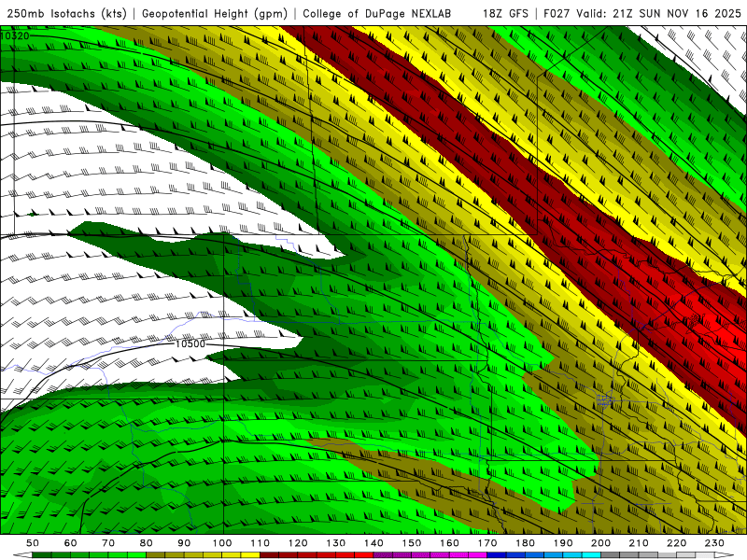
Task: Select the darkest green swatch at colorbar start
Action: click(x=42, y=555)
